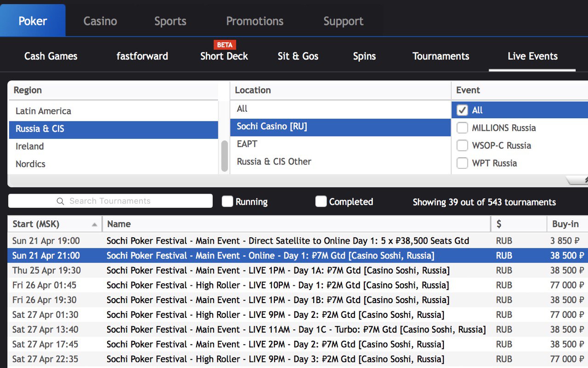Viewport: 588px width, 368px height.
Task: Open the Casino top navigation tab
Action: click(x=100, y=21)
